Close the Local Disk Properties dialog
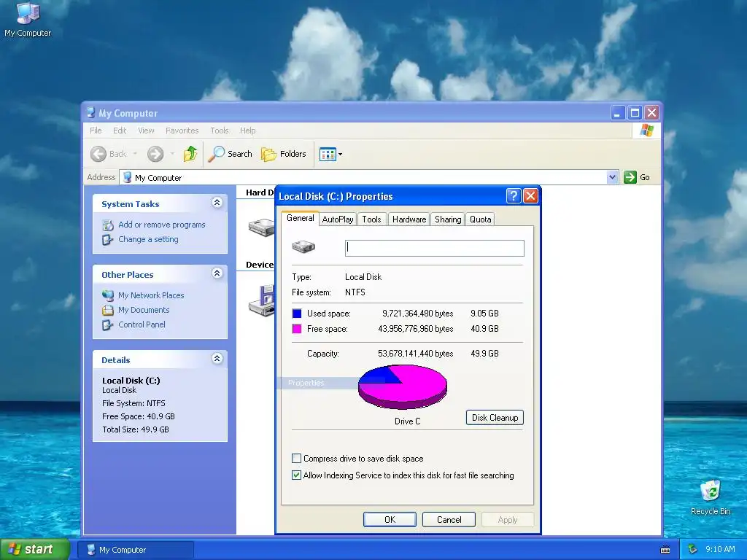The image size is (747, 560). pos(530,195)
